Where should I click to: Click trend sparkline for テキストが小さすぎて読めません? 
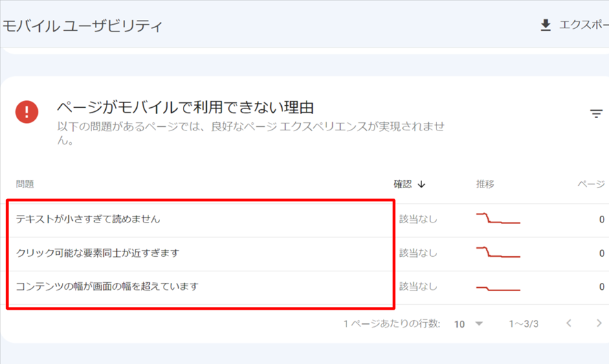point(498,218)
